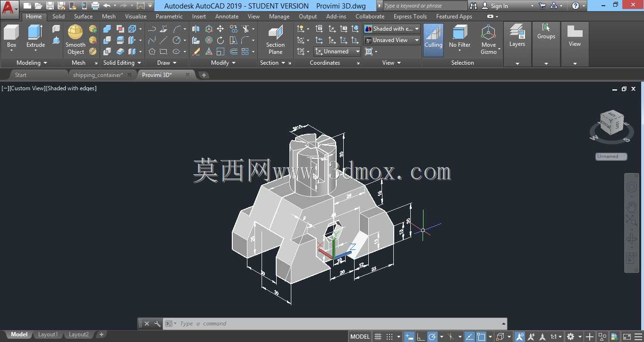Open the Unnamed UCS dropdown

337,51
